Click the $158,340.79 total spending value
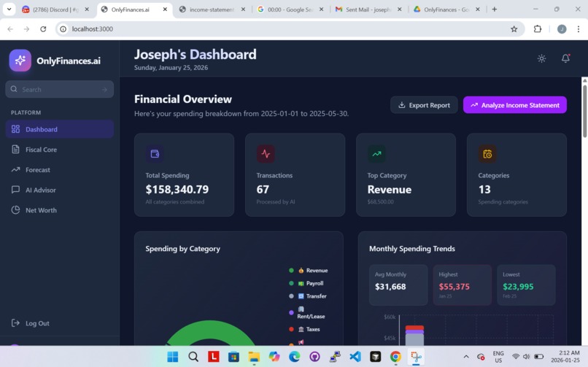This screenshot has height=367, width=588. [x=177, y=189]
